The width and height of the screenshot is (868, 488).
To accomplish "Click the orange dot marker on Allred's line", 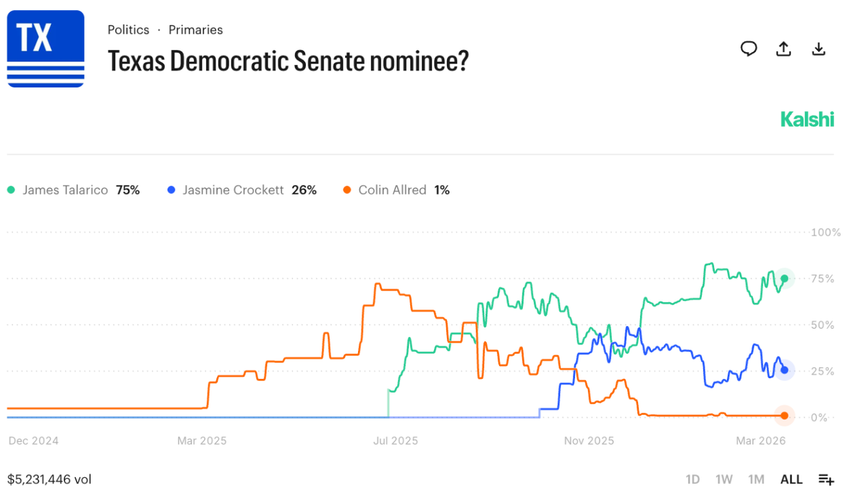I will pyautogui.click(x=784, y=416).
